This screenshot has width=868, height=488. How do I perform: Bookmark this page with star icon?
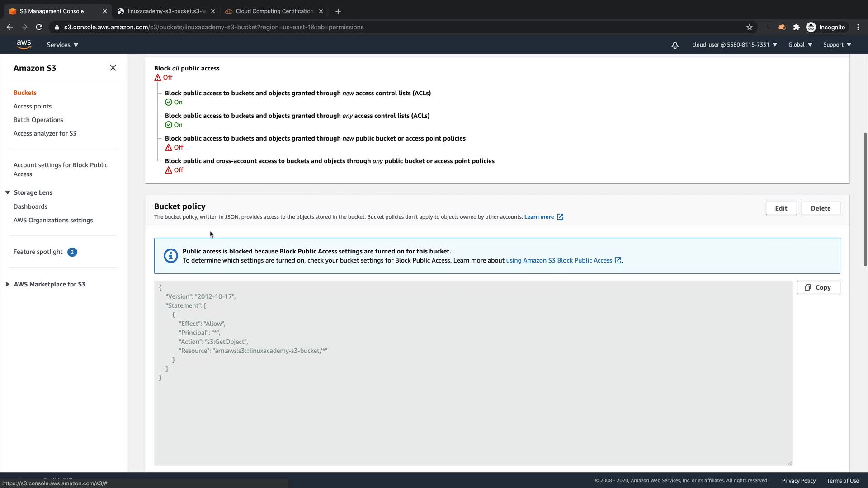coord(750,27)
